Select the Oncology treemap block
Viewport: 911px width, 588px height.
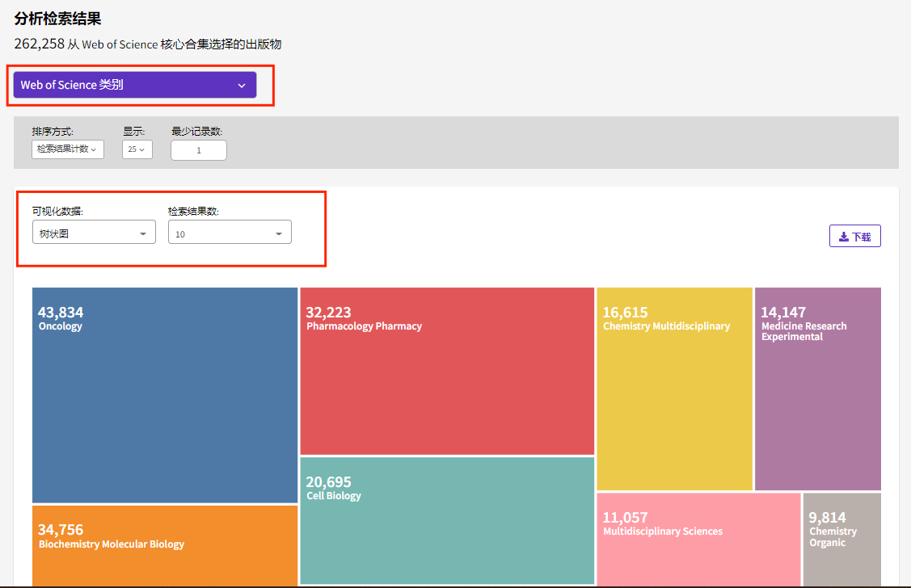pos(165,395)
